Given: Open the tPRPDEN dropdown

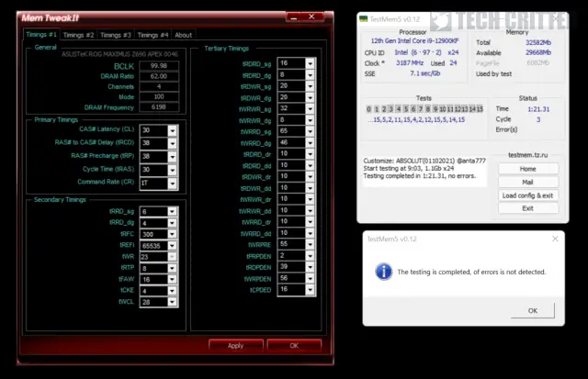Looking at the screenshot, I should [x=311, y=256].
